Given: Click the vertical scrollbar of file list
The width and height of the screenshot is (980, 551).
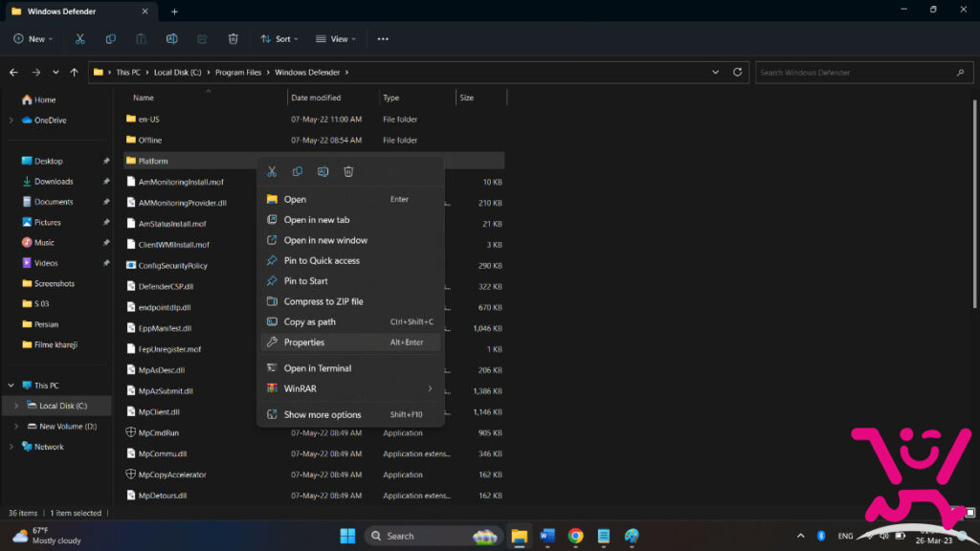Looking at the screenshot, I should click(x=974, y=205).
